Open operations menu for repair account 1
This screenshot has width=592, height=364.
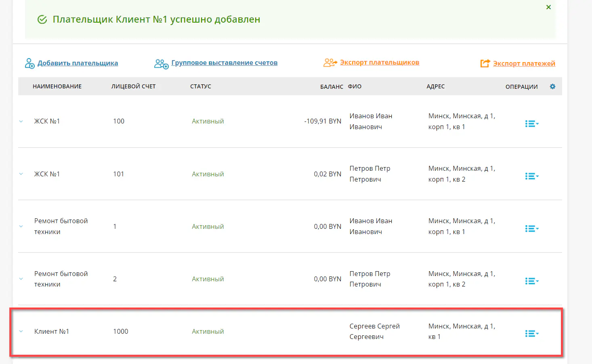point(531,228)
